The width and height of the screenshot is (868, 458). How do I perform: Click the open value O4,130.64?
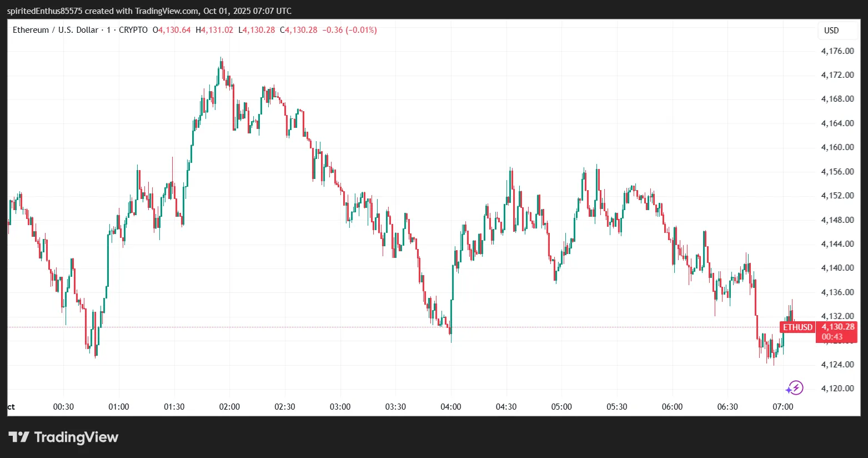[x=172, y=30]
